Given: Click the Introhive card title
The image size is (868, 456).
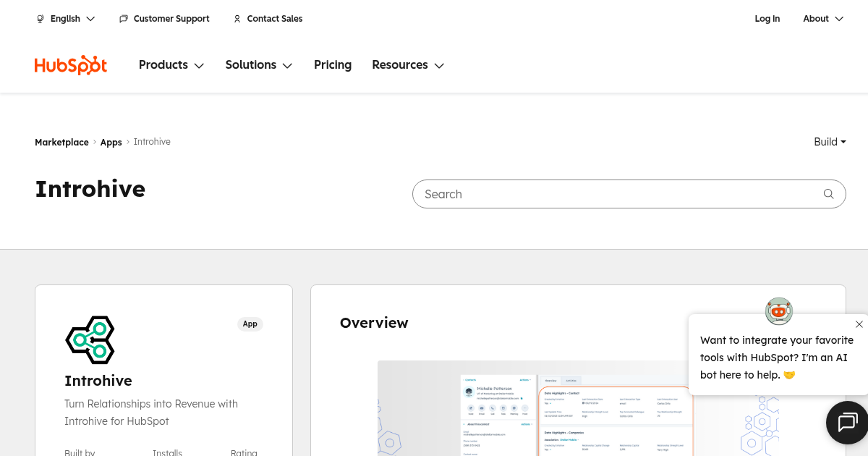Looking at the screenshot, I should point(98,381).
